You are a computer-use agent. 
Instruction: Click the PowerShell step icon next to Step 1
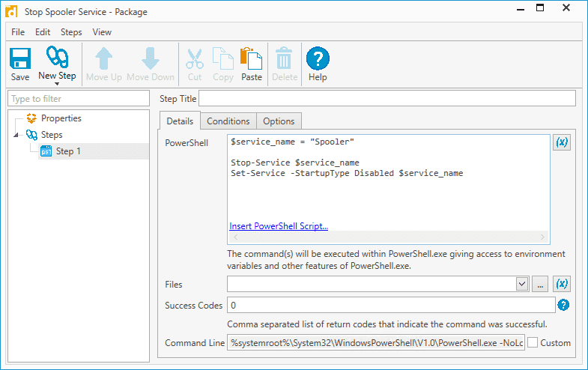pyautogui.click(x=46, y=151)
